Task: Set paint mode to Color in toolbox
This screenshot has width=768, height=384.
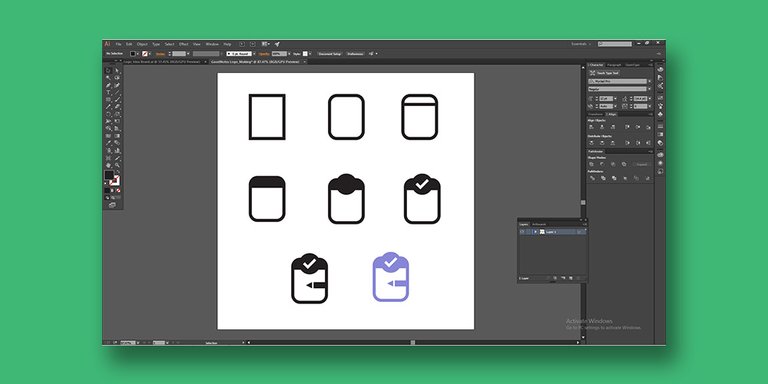Action: 107,190
